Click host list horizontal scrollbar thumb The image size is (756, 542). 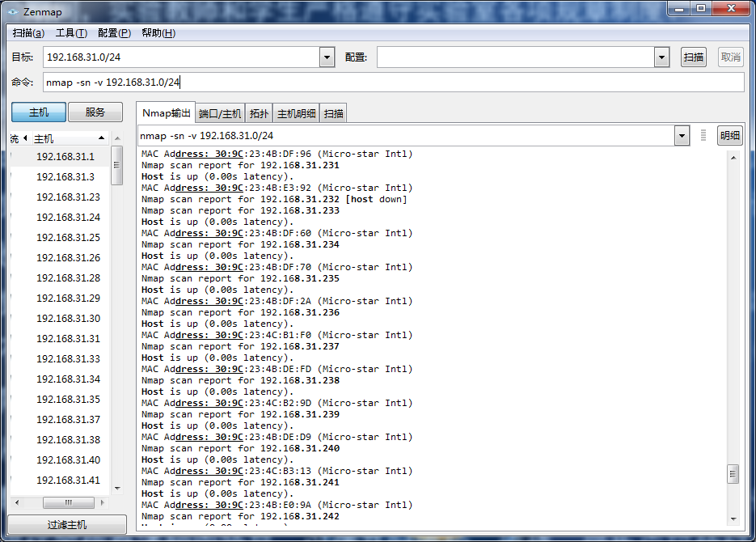69,503
